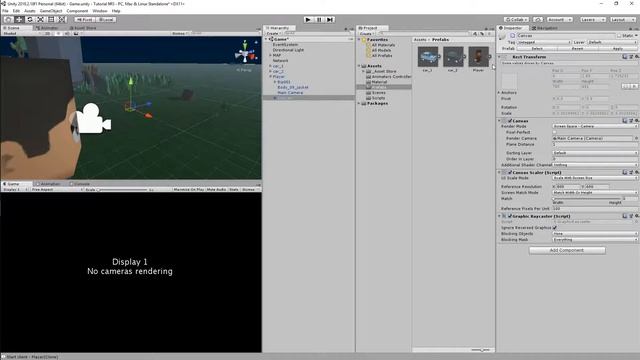The image size is (640, 360).
Task: Open Rect Transform gear menu
Action: (636, 57)
